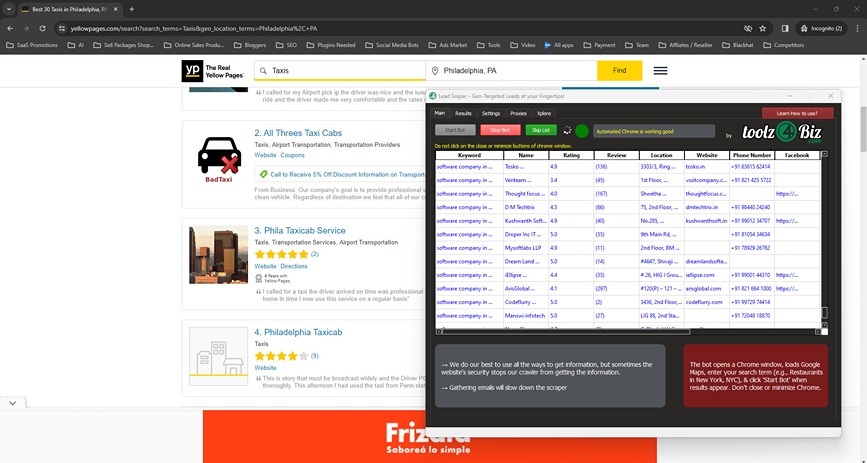
Task: Reload the Yellow Pages page
Action: pos(42,28)
